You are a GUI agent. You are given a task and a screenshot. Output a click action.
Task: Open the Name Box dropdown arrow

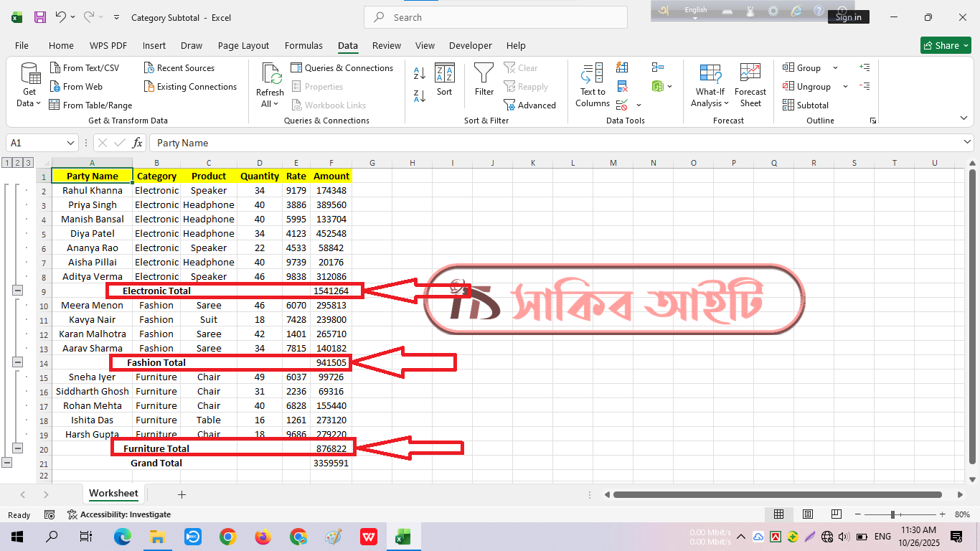[70, 143]
